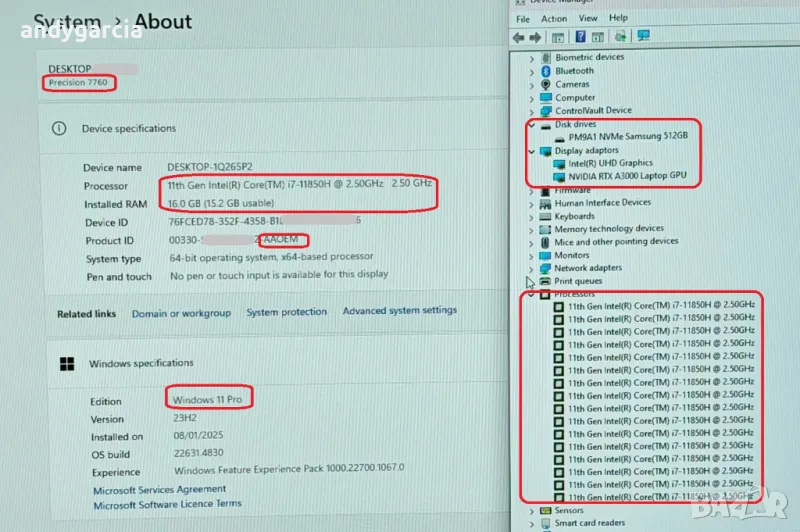This screenshot has height=532, width=800.
Task: Open the Microsoft Services Agreement link
Action: 159,490
